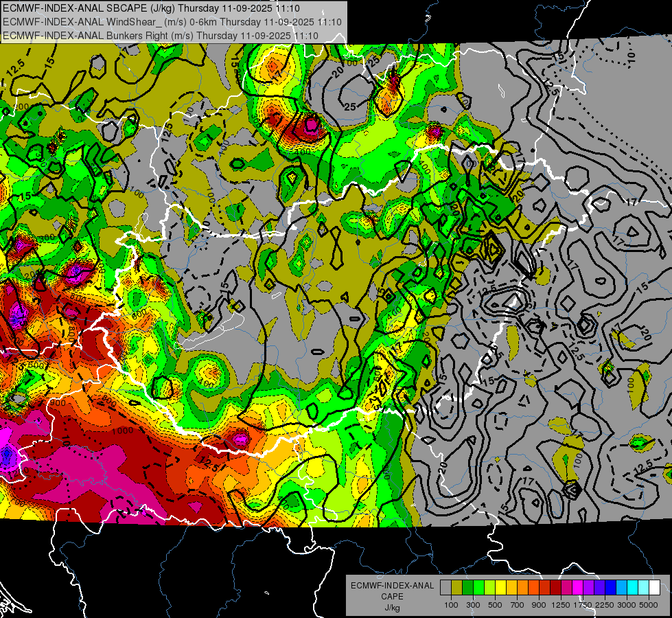Pick the amber swatch before the 700 tick
The width and height of the screenshot is (672, 618).
(x=511, y=588)
